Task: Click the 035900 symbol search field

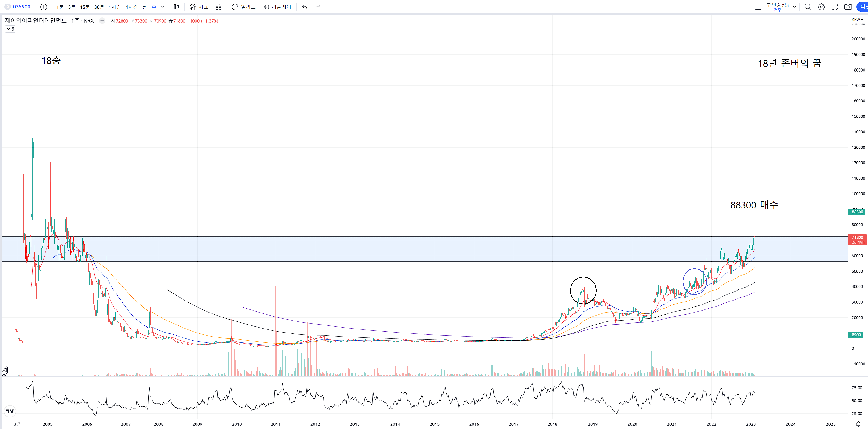Action: (21, 7)
